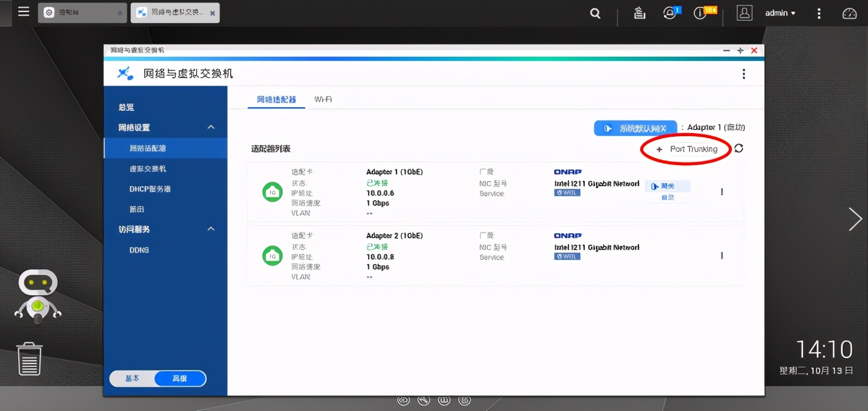Open the main hamburger menu
Screen dimensions: 868x411
[x=24, y=11]
